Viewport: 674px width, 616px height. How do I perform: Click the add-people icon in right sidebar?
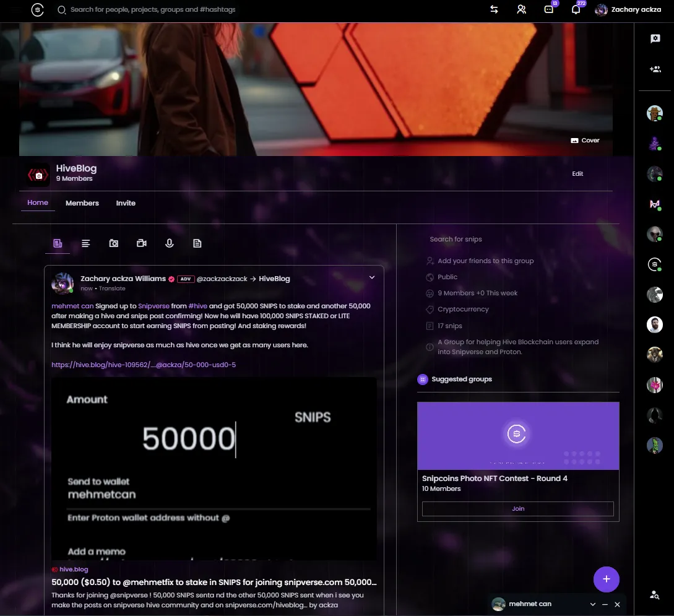click(x=655, y=69)
